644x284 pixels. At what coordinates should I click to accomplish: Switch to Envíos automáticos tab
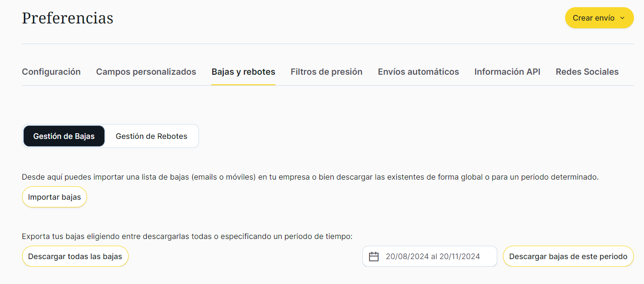coord(418,72)
